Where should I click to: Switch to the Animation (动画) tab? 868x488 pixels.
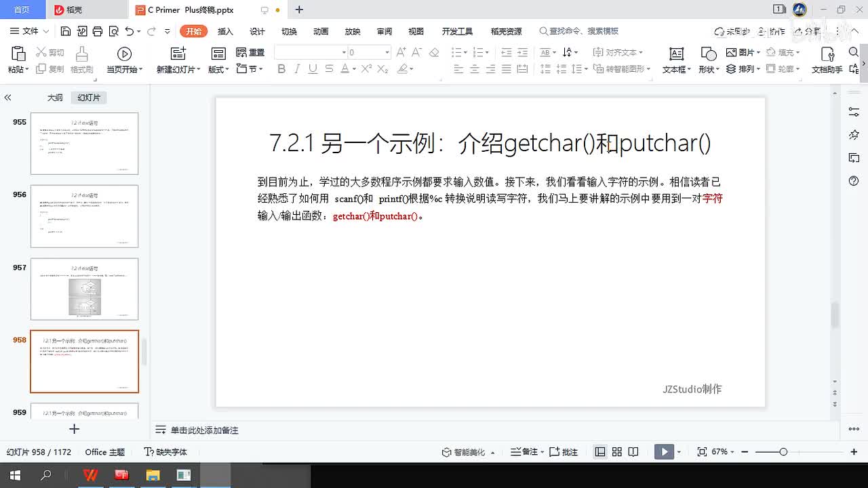pos(321,31)
